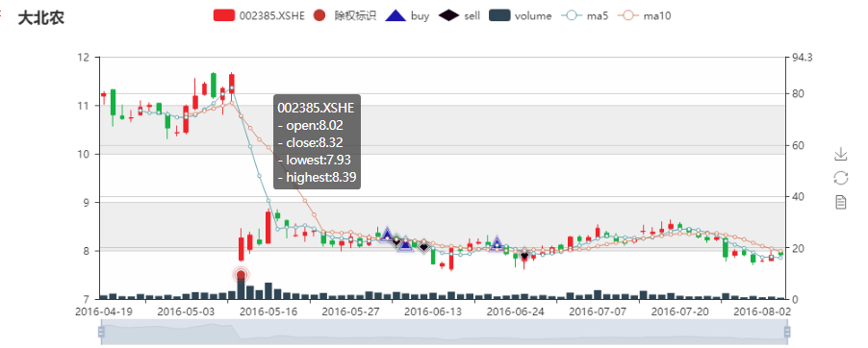868x348 pixels.
Task: Click the 大北农 chart title
Action: tap(41, 18)
